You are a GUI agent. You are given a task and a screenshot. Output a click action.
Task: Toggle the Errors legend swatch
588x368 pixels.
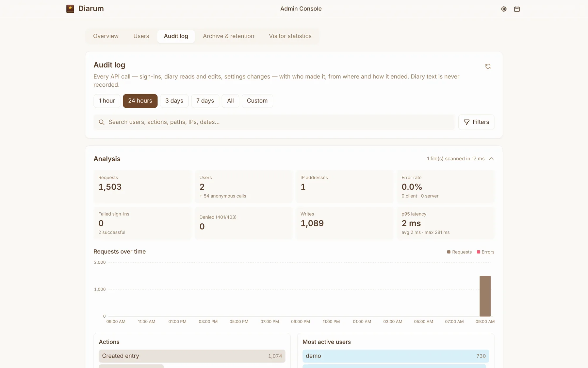click(x=478, y=252)
